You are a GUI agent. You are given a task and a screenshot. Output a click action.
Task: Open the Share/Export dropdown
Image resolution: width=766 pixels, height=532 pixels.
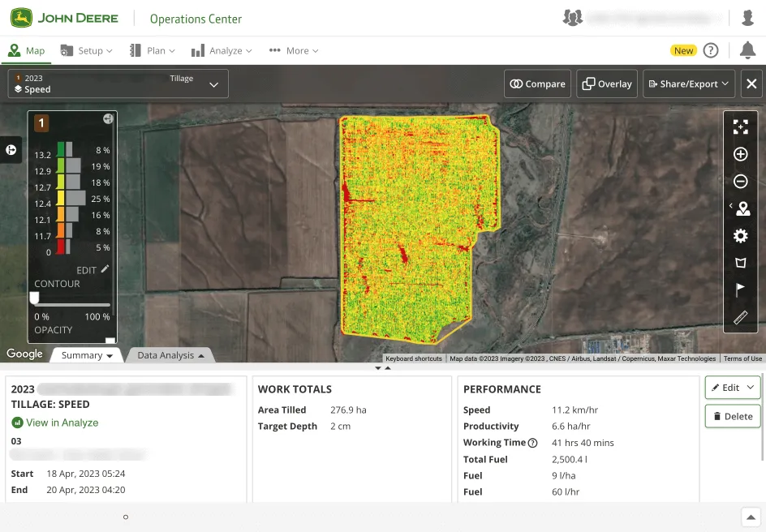689,84
